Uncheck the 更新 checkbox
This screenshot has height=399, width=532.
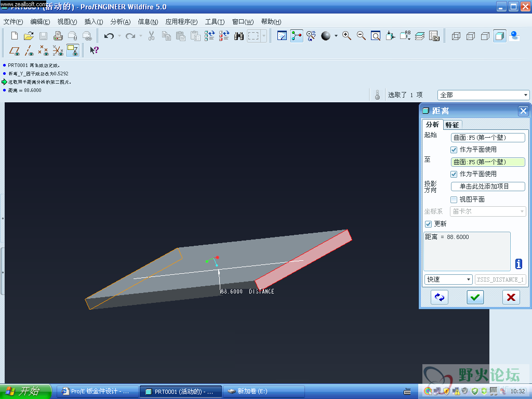tap(428, 224)
